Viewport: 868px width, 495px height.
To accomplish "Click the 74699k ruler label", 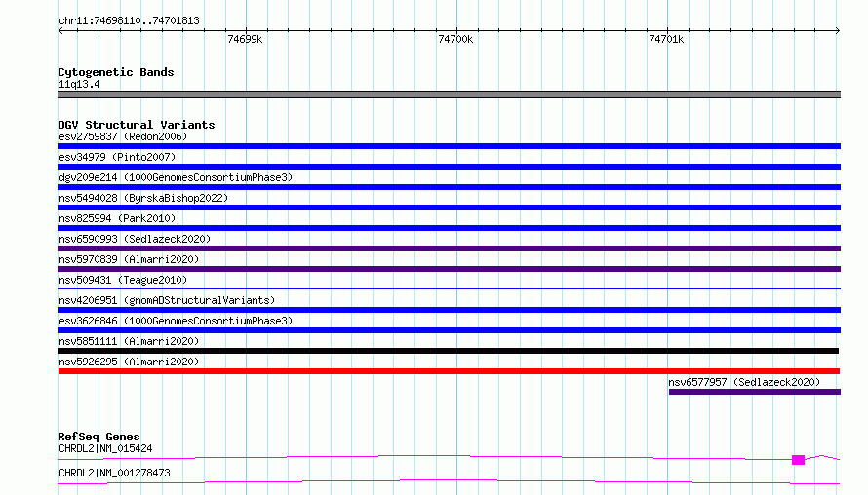I will (x=245, y=39).
